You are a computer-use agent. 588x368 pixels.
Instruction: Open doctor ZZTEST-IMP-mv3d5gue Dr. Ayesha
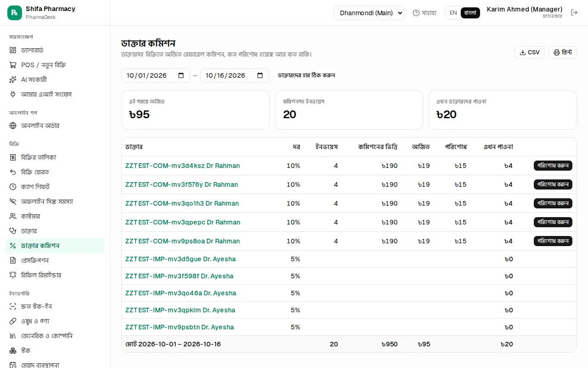point(181,259)
